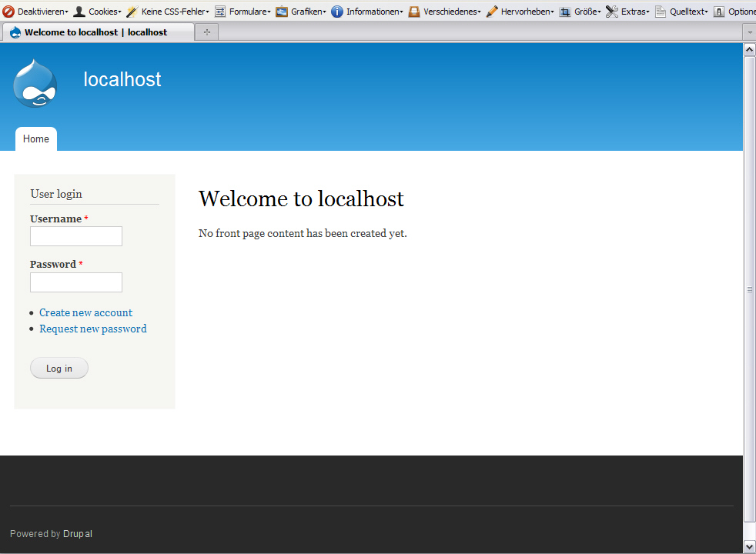Follow the Create new account link
The image size is (756, 554).
coord(85,312)
